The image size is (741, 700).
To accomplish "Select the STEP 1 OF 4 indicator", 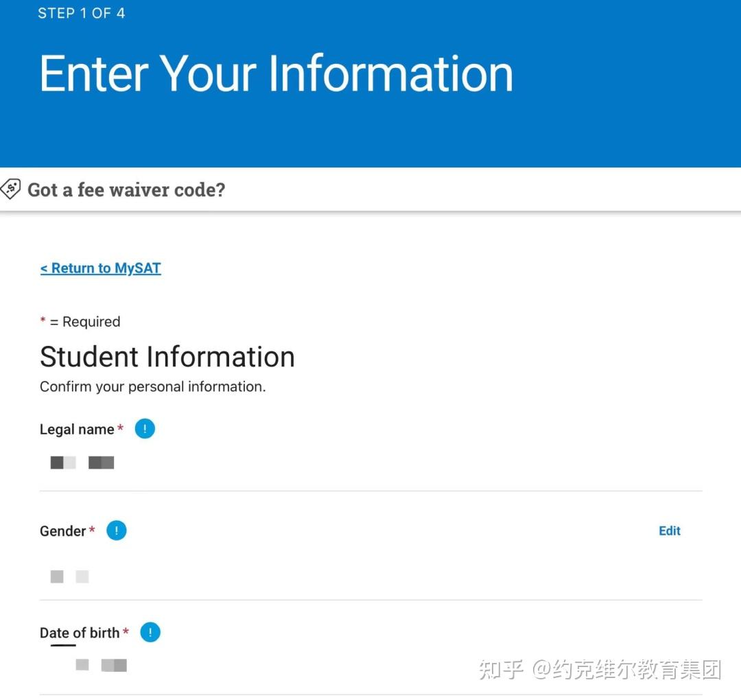I will [x=82, y=12].
